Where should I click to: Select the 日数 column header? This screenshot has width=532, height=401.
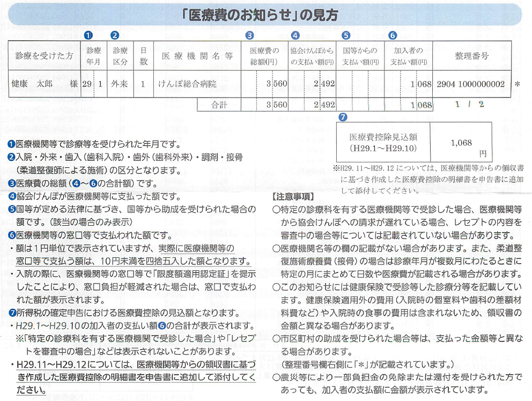[x=144, y=56]
